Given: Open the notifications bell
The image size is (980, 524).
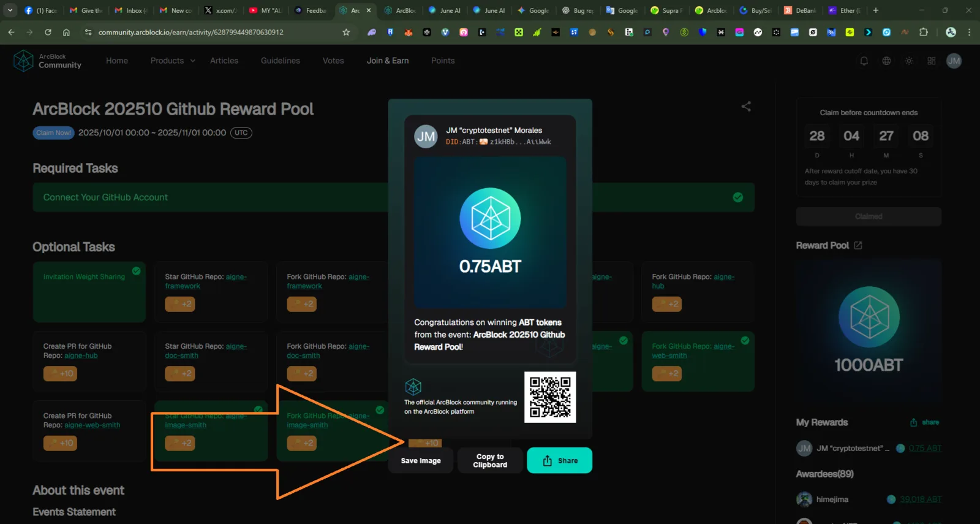Looking at the screenshot, I should (864, 61).
